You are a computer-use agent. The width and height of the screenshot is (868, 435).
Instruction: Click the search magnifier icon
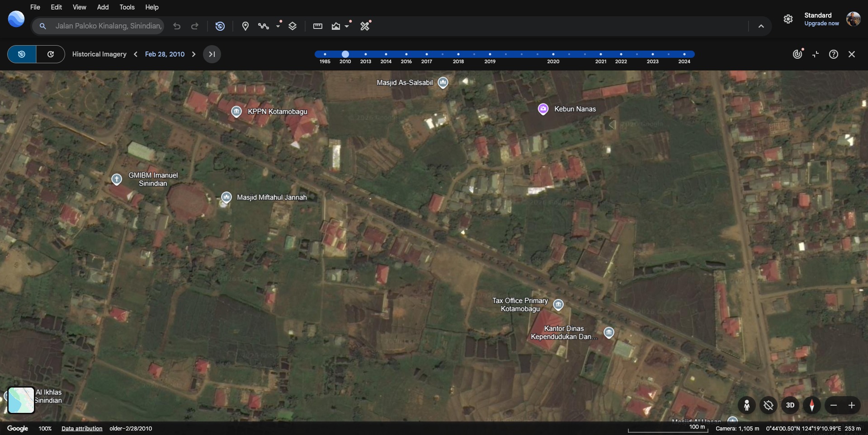tap(42, 26)
